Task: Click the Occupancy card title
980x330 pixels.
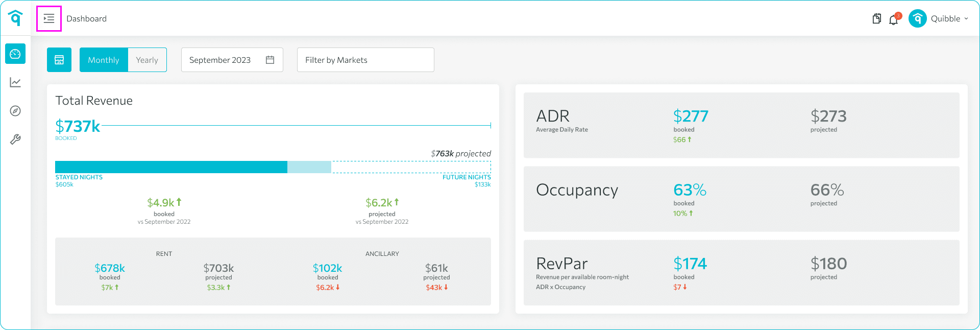Action: coord(577,190)
